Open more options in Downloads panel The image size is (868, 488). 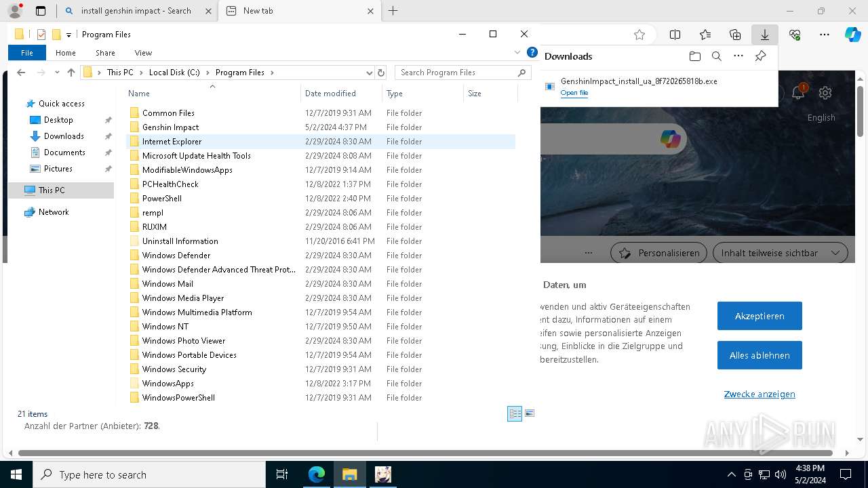tap(738, 56)
